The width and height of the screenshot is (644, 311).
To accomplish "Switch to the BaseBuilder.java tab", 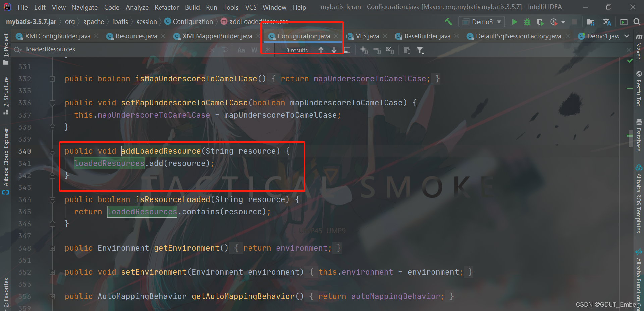I will click(427, 36).
